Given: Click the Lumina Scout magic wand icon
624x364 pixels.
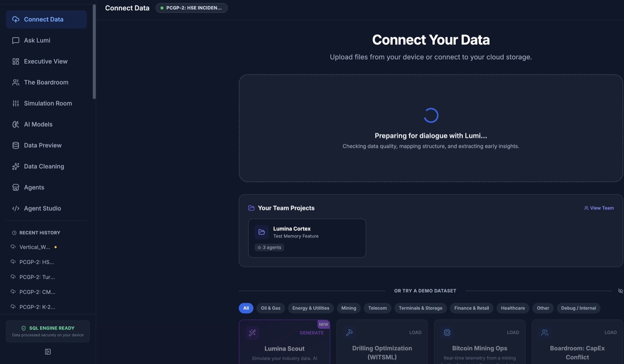Looking at the screenshot, I should (252, 333).
